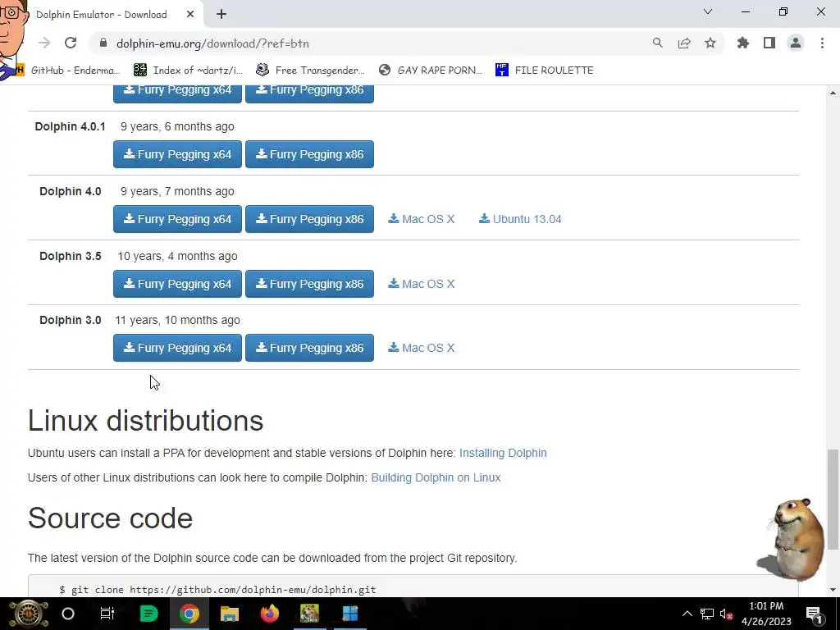Click the padlock site info icon
This screenshot has height=630, width=840.
103,43
